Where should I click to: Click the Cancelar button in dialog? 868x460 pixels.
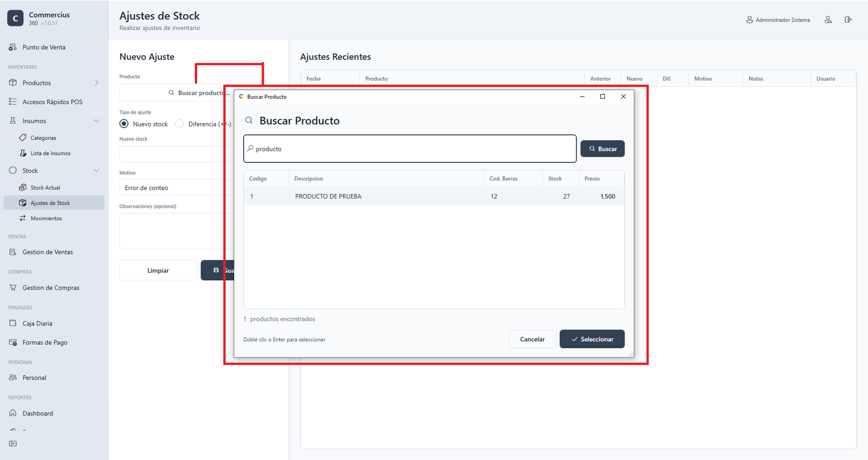532,339
